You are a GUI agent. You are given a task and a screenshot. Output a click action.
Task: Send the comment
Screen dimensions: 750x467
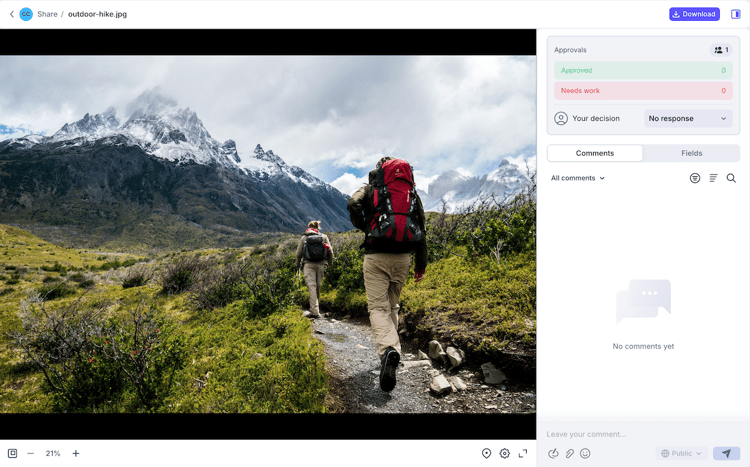[726, 453]
